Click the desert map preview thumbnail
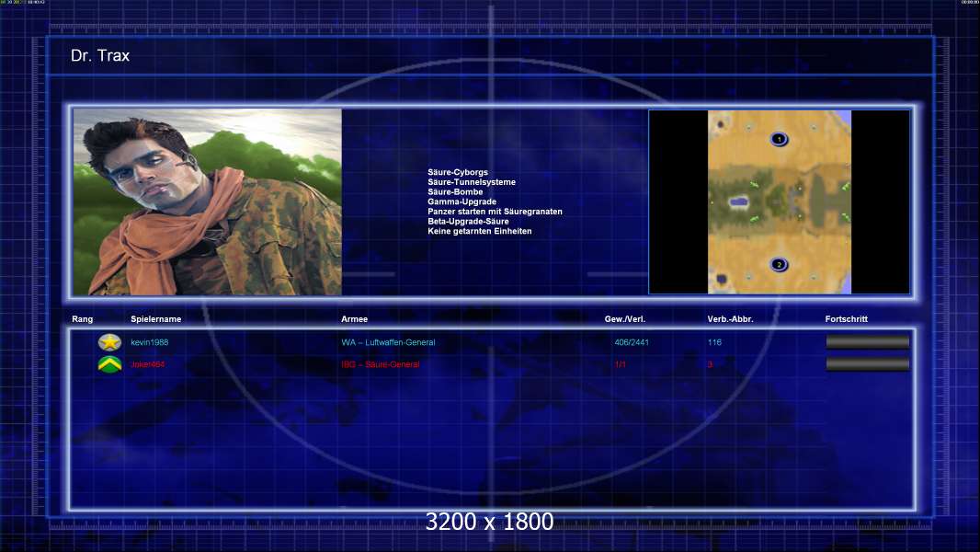980x552 pixels. tap(780, 201)
